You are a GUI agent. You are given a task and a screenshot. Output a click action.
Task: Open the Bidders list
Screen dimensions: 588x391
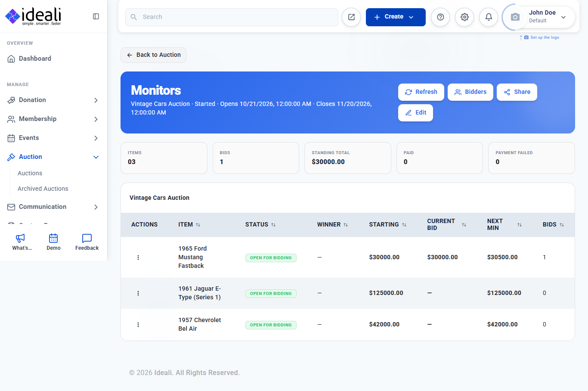[470, 92]
